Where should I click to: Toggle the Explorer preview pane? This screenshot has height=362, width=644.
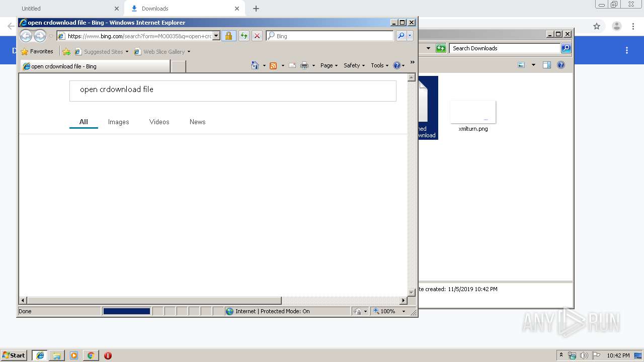pyautogui.click(x=547, y=65)
